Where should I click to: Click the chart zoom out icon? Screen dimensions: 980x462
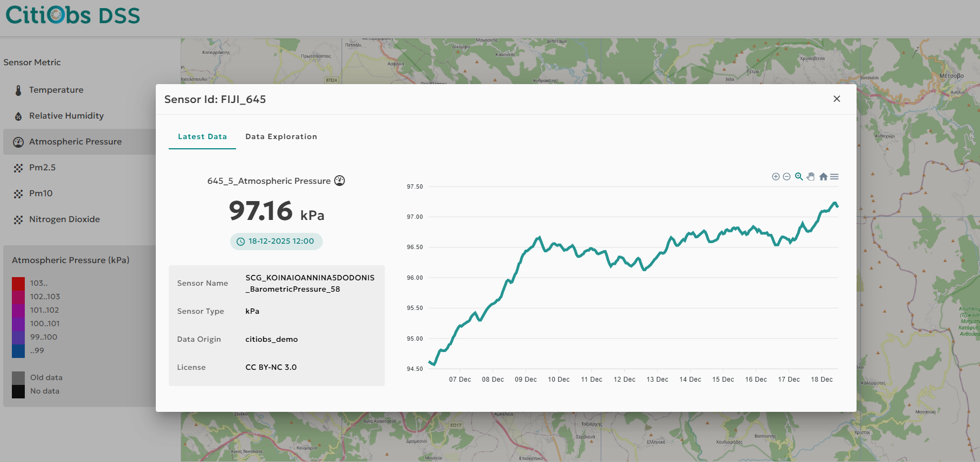(786, 177)
